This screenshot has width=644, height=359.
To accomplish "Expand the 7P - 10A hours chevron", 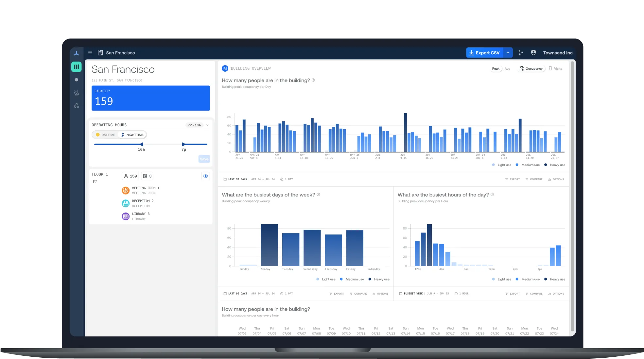I will (x=207, y=125).
